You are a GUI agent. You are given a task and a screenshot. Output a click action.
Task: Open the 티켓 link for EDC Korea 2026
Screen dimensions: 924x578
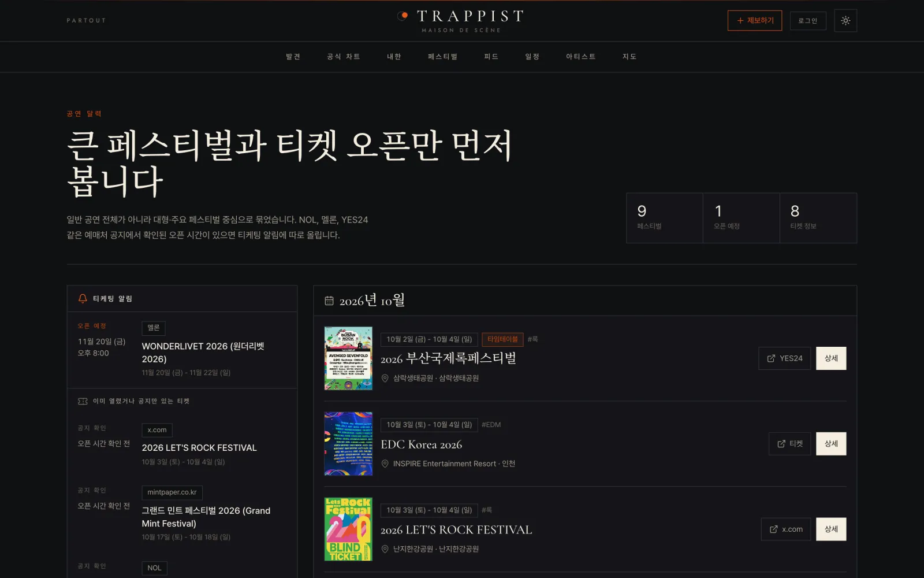790,444
